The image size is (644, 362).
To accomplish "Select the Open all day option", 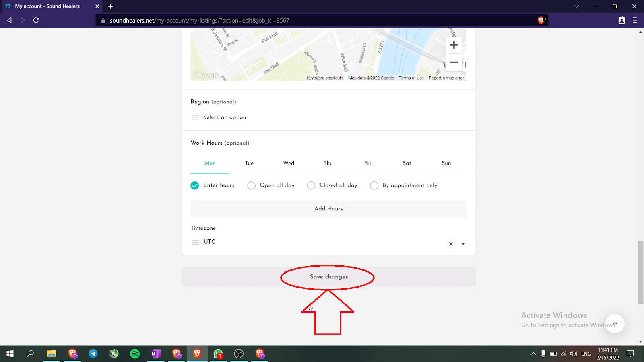I will point(251,185).
